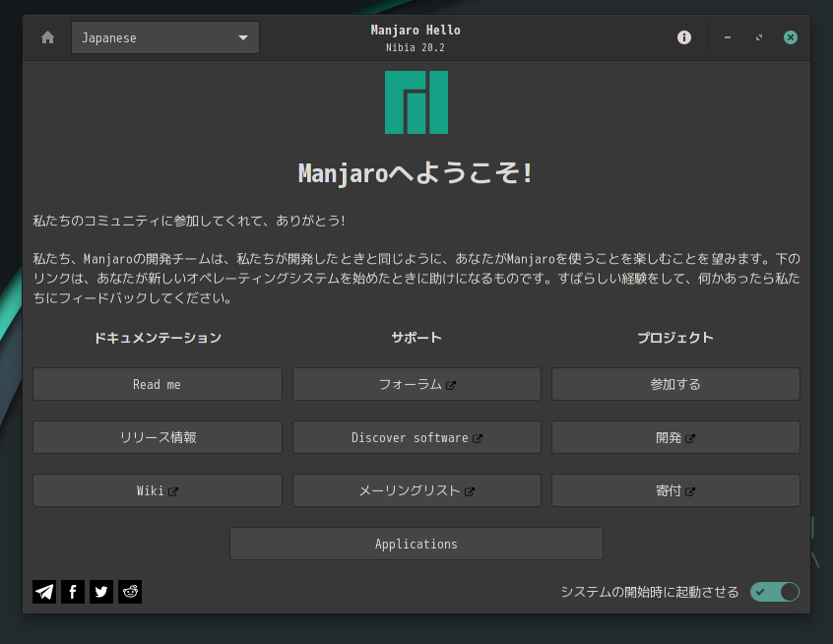Open the Japanese language dropdown
This screenshot has height=644, width=833.
pos(165,37)
